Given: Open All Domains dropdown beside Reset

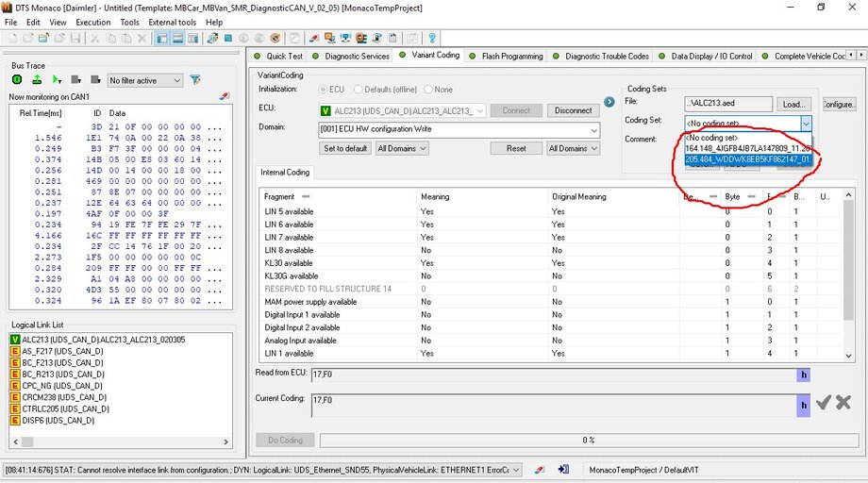Looking at the screenshot, I should [574, 148].
